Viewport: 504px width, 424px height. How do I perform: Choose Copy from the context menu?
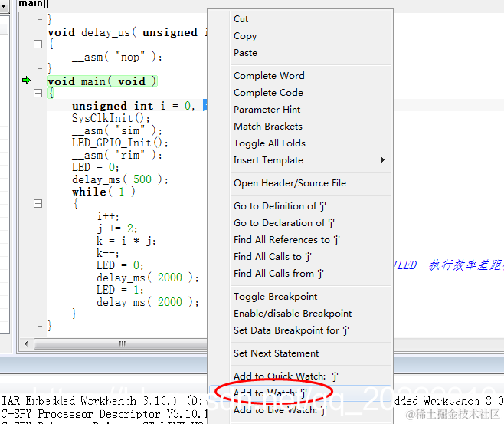point(245,36)
